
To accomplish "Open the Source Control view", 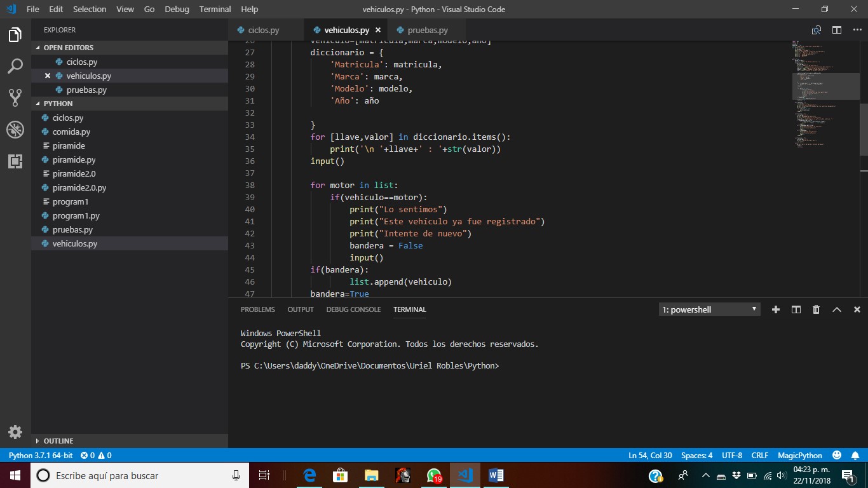I will point(15,98).
